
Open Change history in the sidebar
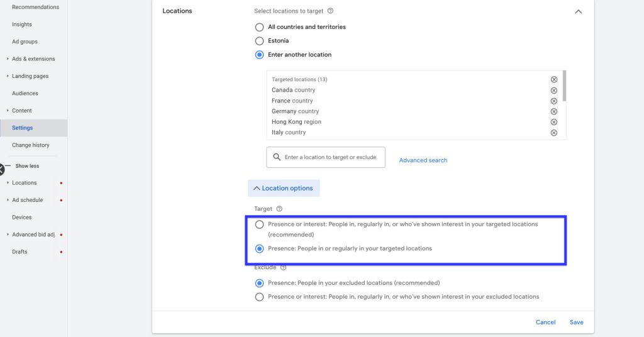coord(30,145)
